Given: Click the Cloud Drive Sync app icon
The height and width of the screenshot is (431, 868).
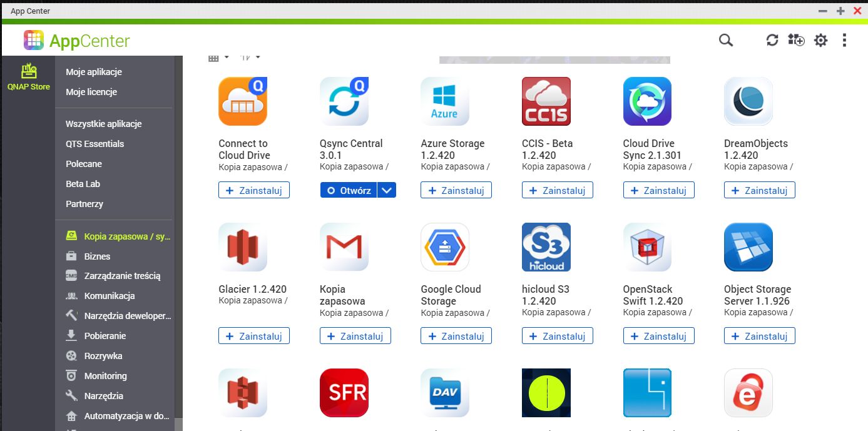Looking at the screenshot, I should tap(647, 101).
